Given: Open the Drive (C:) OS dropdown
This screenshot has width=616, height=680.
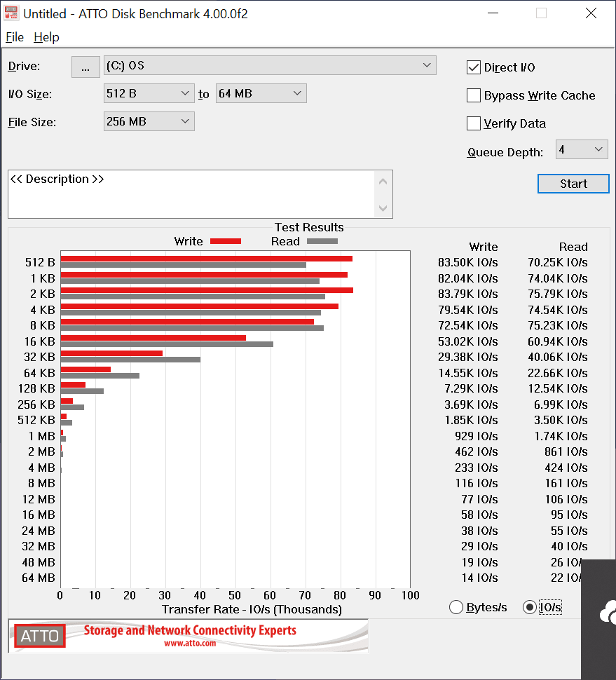Looking at the screenshot, I should click(270, 65).
